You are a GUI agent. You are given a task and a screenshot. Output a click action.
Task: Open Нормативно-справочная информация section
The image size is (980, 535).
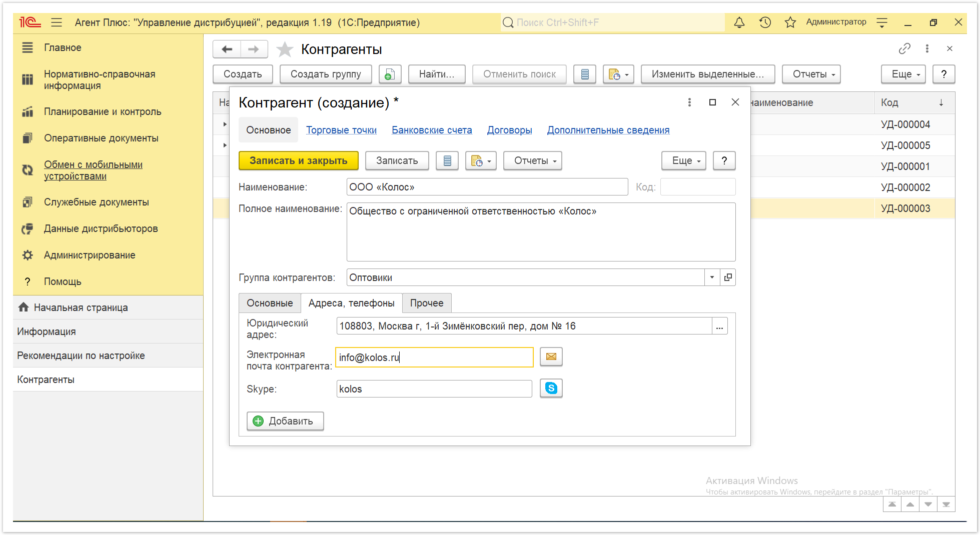pos(100,79)
